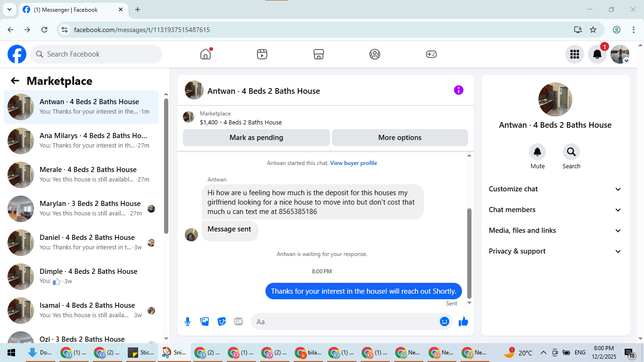The image size is (644, 362).
Task: Open the Marketplace storefront icon
Action: coord(319,54)
